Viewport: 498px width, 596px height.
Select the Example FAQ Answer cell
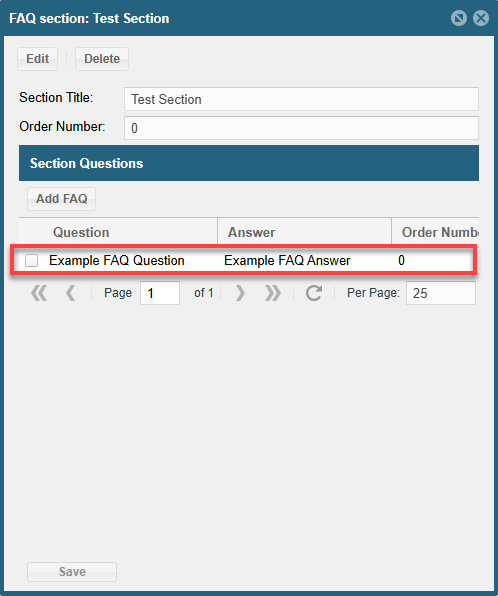(287, 260)
